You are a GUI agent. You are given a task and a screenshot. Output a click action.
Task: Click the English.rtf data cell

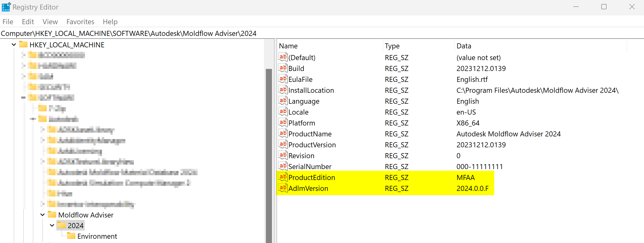point(472,79)
